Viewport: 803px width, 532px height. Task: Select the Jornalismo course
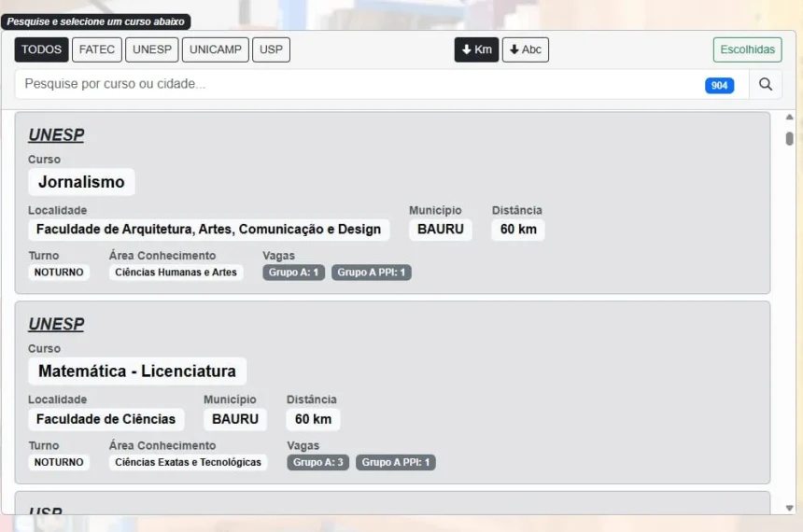[x=81, y=182]
